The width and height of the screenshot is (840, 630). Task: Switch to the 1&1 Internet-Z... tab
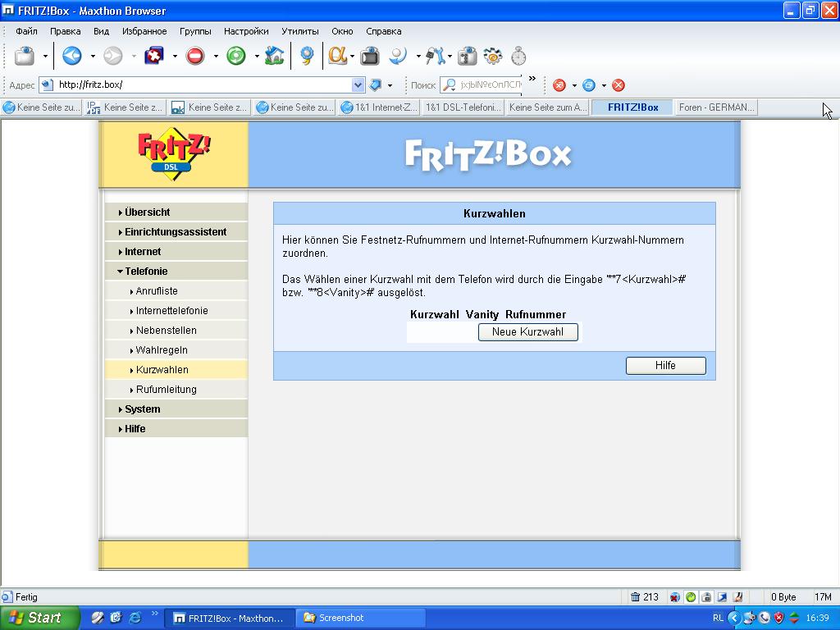click(x=379, y=107)
